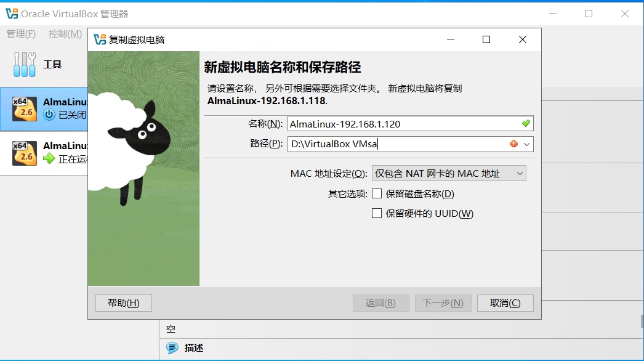This screenshot has height=361, width=644.
Task: Click the 名称(N) label
Action: click(265, 124)
